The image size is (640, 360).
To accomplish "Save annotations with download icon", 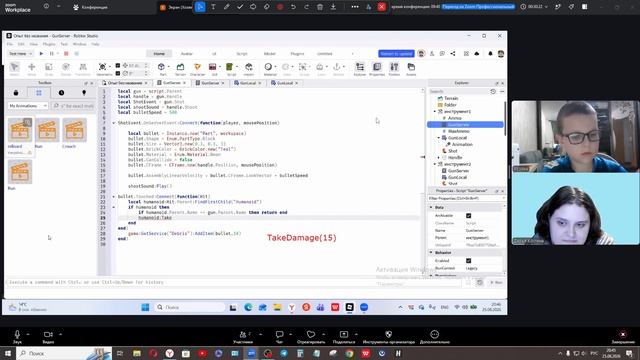I will pos(333,7).
